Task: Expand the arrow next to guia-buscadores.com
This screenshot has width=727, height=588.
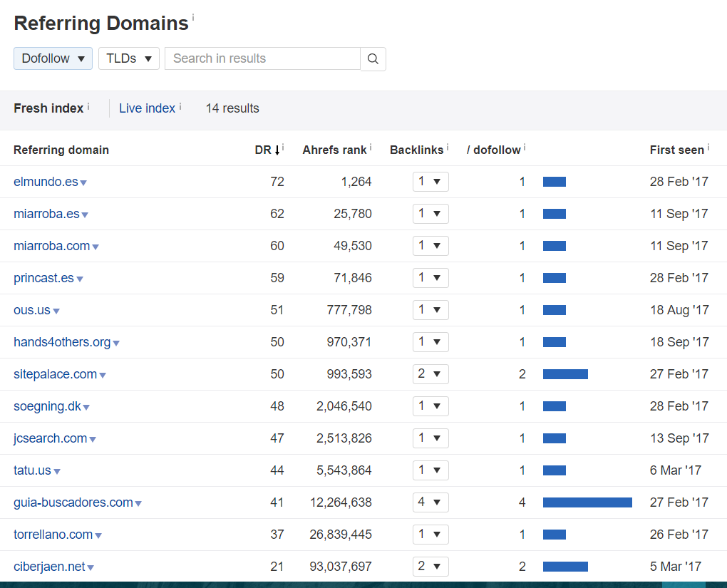Action: coord(138,504)
